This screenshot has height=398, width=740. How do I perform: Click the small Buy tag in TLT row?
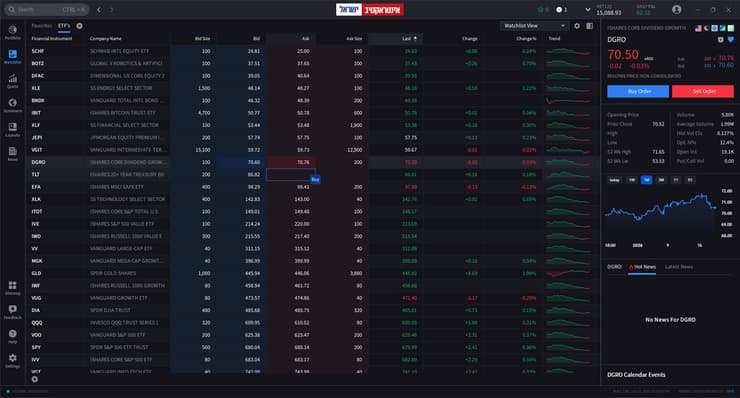315,179
